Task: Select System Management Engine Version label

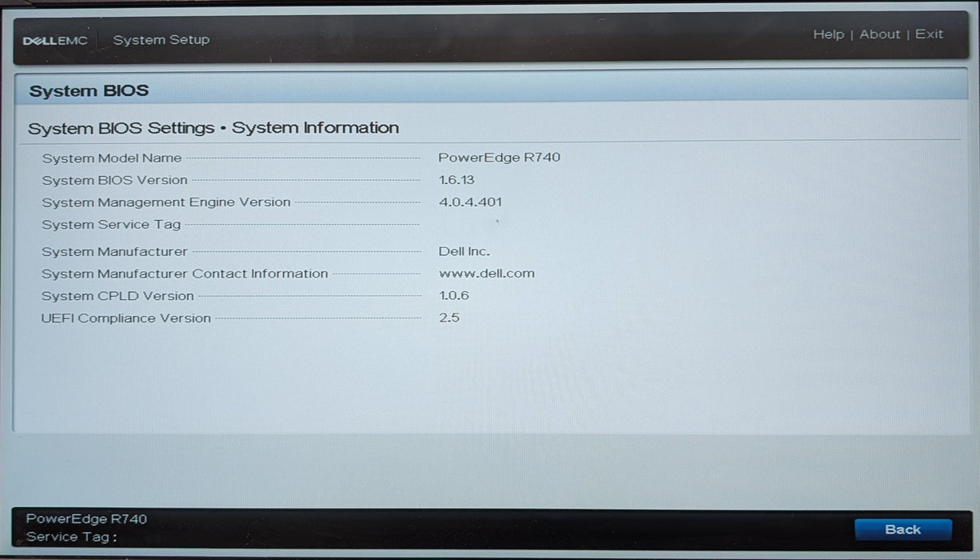Action: point(166,202)
